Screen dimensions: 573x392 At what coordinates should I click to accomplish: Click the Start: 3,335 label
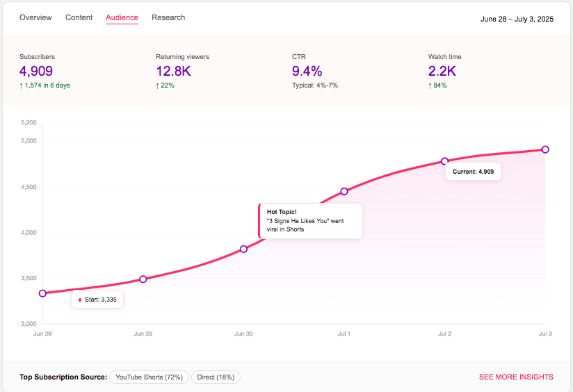pos(97,300)
